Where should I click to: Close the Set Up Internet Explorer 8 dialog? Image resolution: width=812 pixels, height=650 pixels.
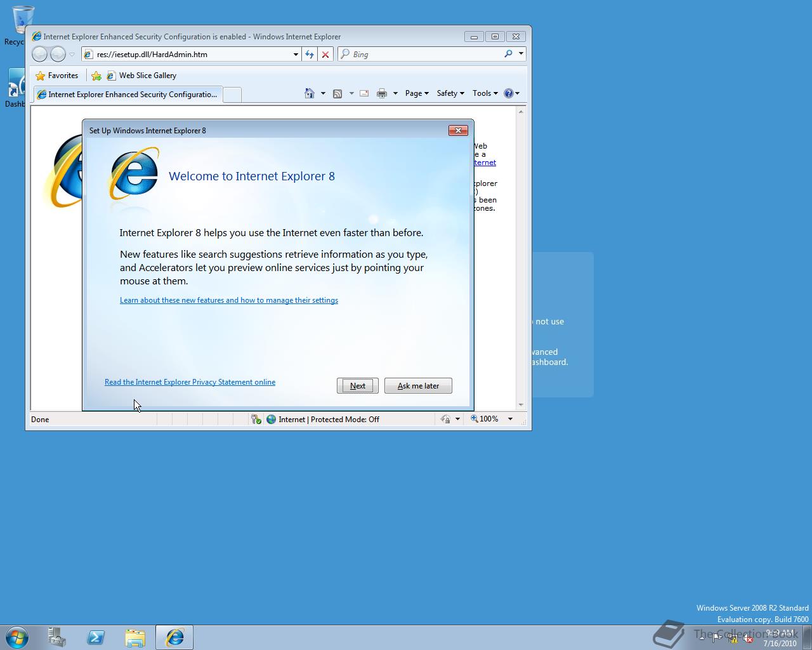[458, 130]
